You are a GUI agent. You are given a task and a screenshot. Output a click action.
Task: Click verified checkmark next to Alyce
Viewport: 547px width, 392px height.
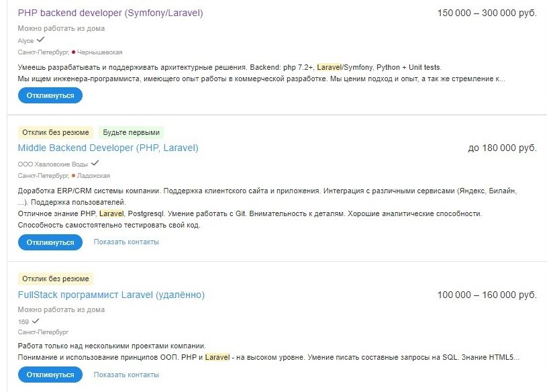click(x=40, y=40)
